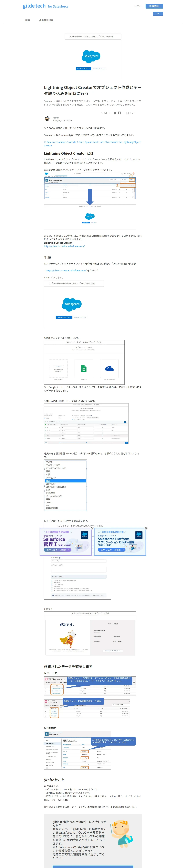Click the Lightning Object Creator article title
The height and width of the screenshot is (868, 186).
(93, 90)
